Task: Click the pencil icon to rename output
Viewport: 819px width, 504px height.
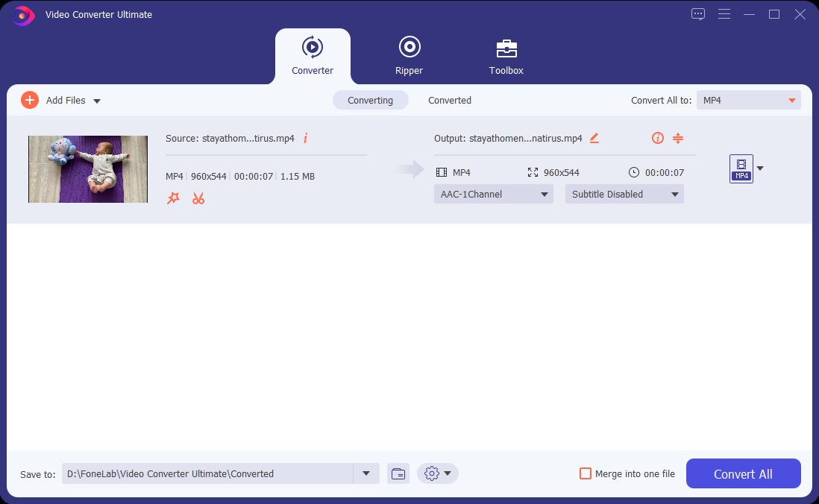Action: point(594,138)
